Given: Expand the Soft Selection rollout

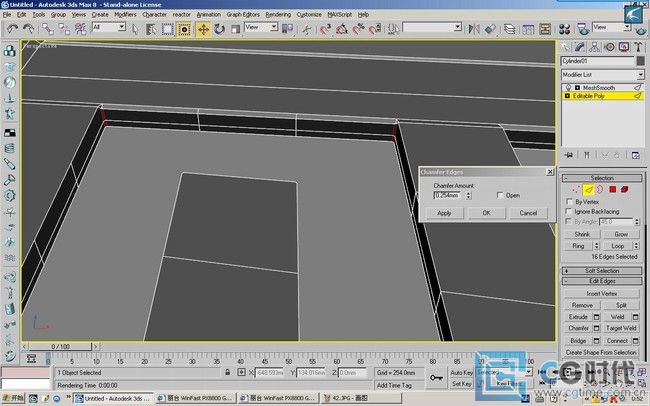Looking at the screenshot, I should 602,270.
